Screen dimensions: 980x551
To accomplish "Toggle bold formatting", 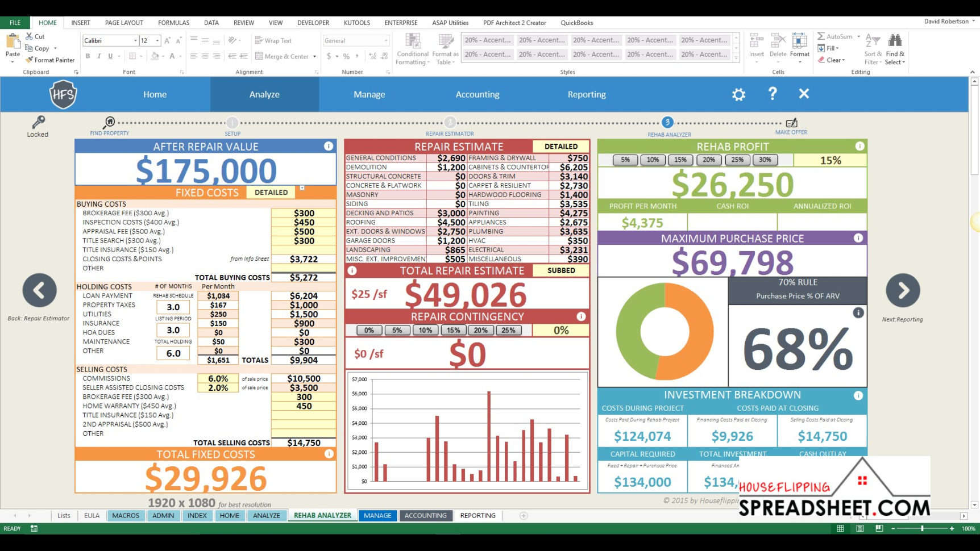I will [x=88, y=56].
